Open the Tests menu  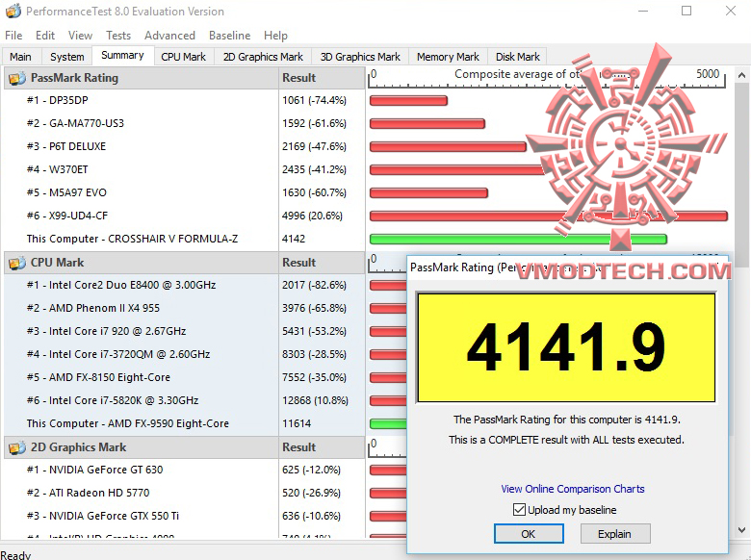(118, 36)
